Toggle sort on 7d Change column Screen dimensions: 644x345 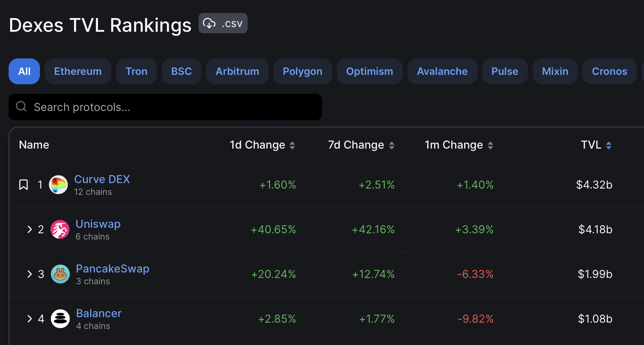(391, 145)
